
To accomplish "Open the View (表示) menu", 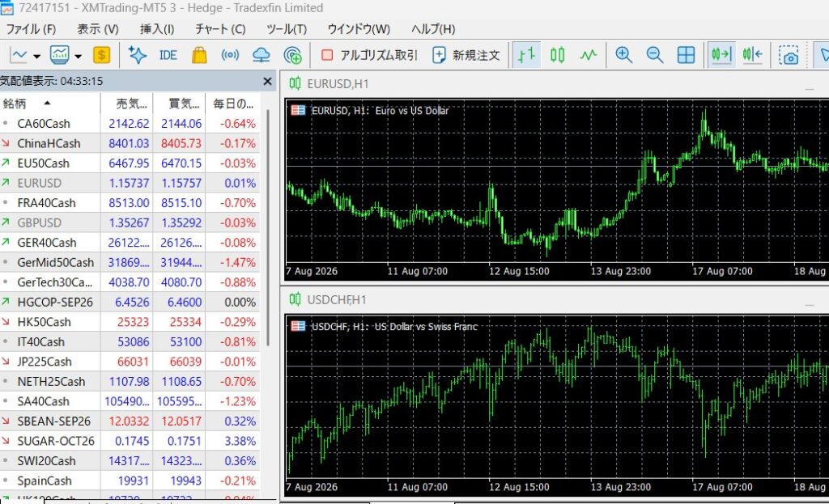I will pyautogui.click(x=98, y=29).
